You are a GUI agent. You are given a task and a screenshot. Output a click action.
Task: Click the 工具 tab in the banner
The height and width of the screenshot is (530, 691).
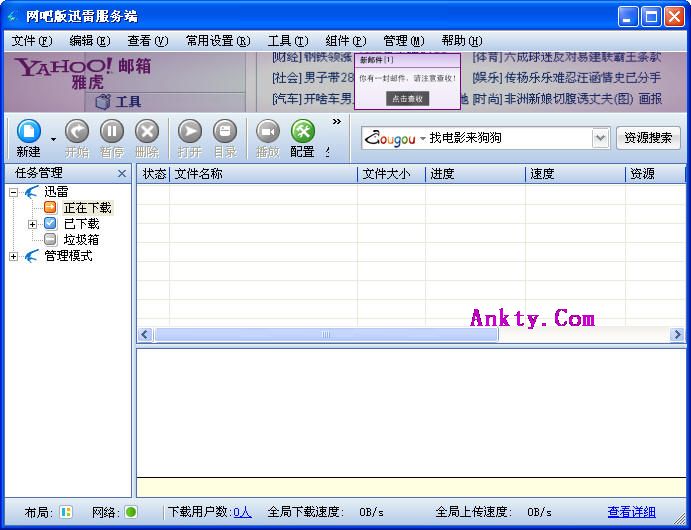click(x=119, y=102)
